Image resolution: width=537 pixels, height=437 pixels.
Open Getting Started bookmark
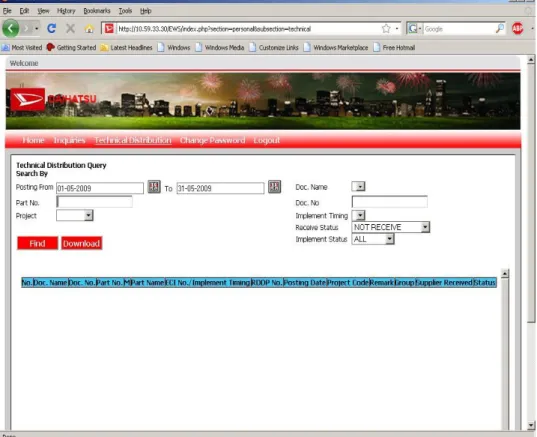coord(71,48)
